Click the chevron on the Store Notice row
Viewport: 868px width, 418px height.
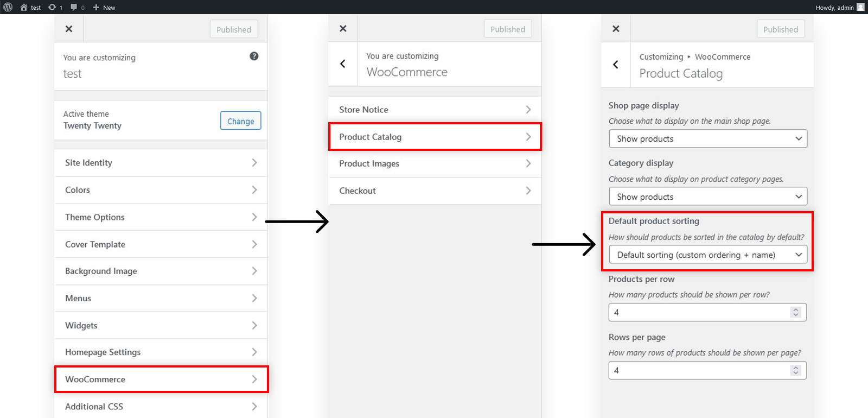point(528,110)
